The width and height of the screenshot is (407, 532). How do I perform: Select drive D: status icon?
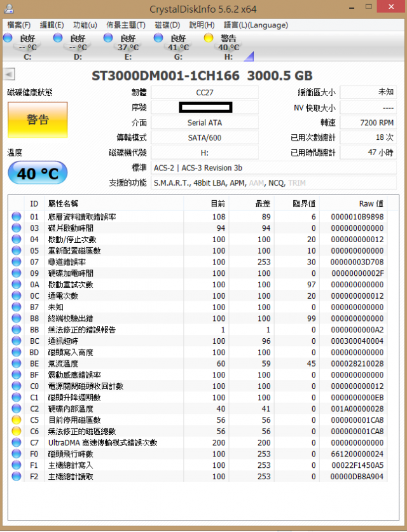[58, 38]
